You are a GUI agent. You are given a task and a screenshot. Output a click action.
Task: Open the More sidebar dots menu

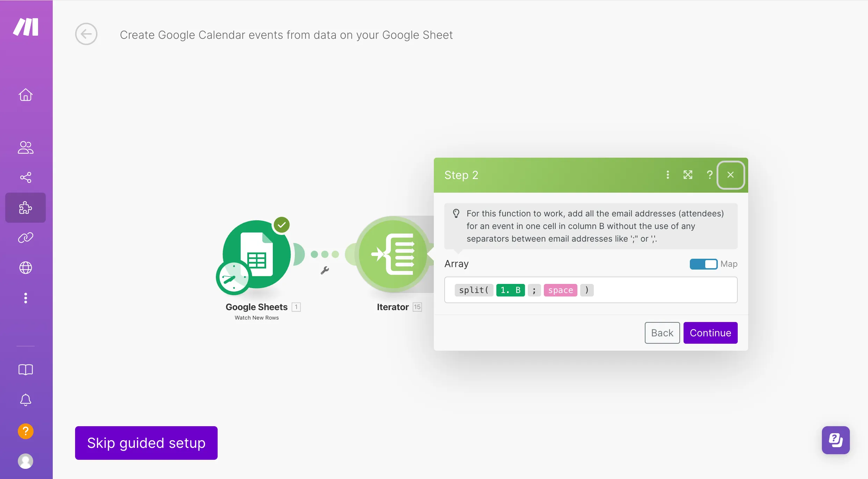25,298
